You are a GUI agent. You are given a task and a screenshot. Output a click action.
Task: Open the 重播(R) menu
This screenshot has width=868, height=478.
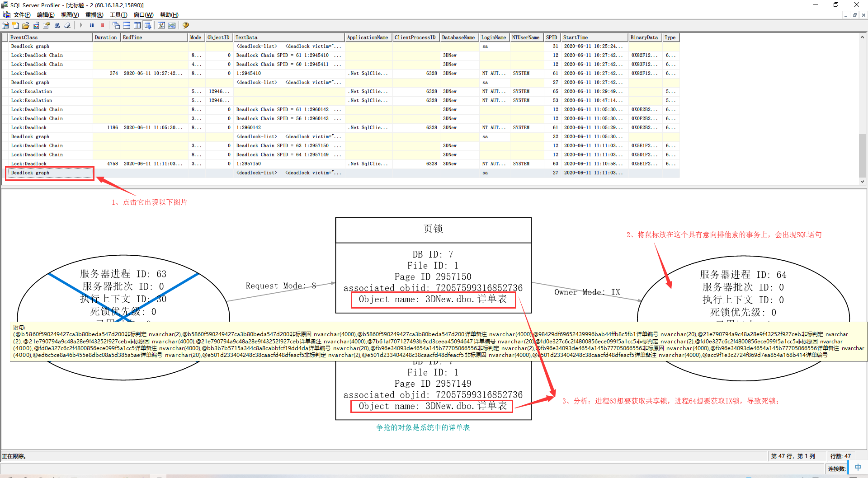tap(94, 15)
